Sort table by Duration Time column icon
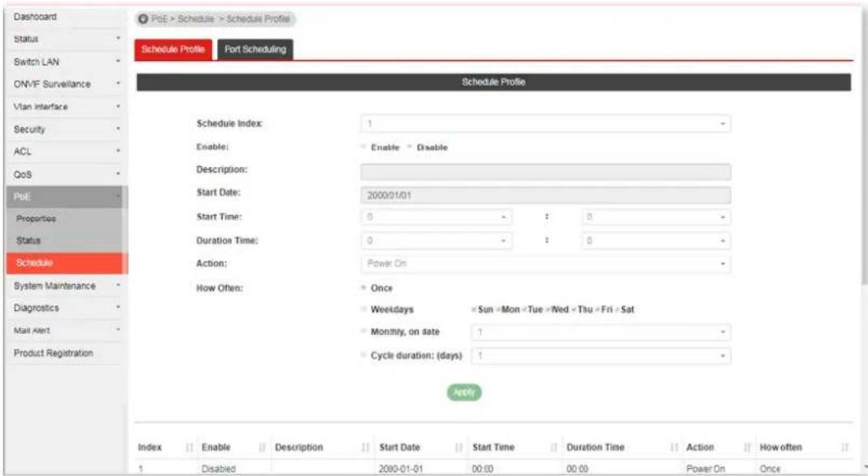The image size is (868, 476). coord(673,448)
